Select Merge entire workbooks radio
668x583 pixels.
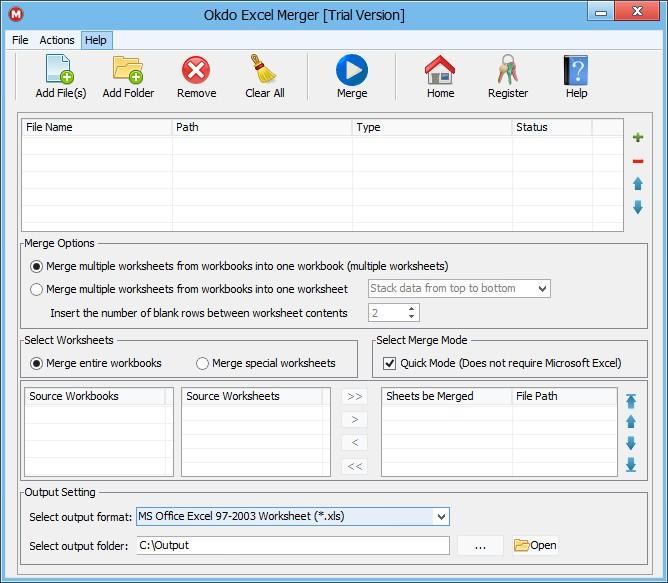(x=37, y=364)
